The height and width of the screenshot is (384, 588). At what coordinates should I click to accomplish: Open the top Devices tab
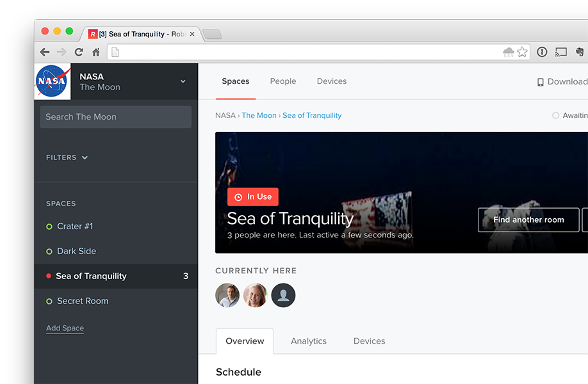[332, 81]
